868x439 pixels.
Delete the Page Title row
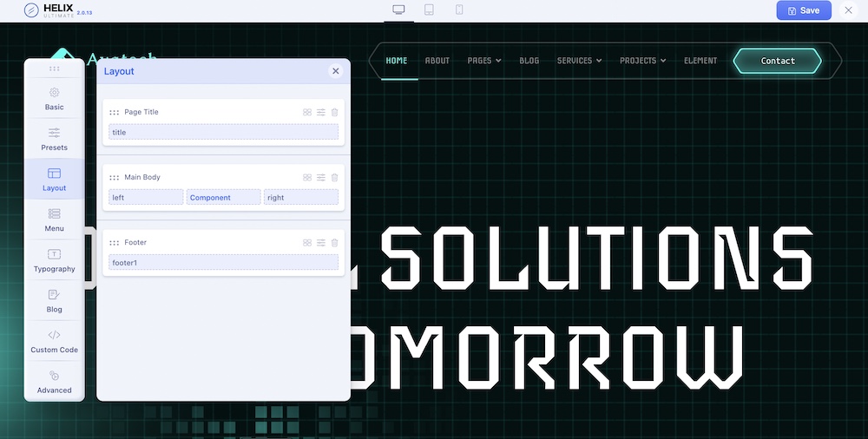[x=335, y=112]
